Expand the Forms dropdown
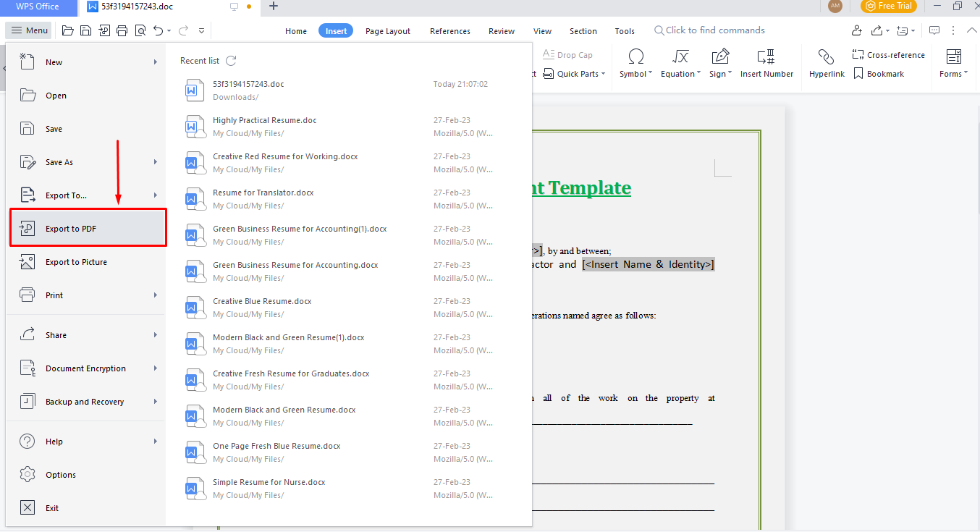 (953, 74)
